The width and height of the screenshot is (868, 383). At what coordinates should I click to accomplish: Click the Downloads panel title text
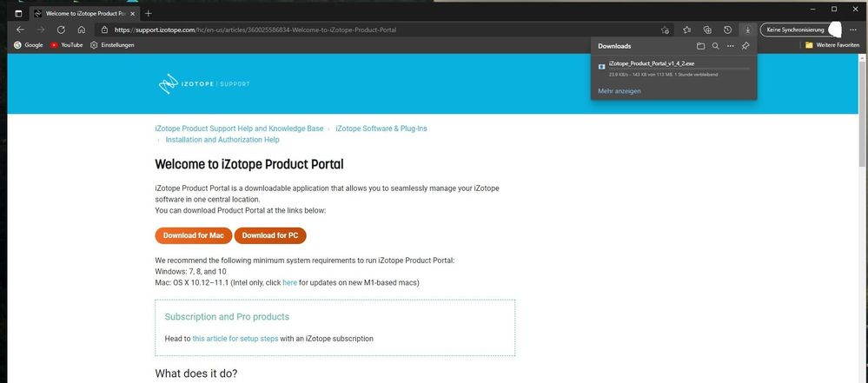(x=614, y=46)
